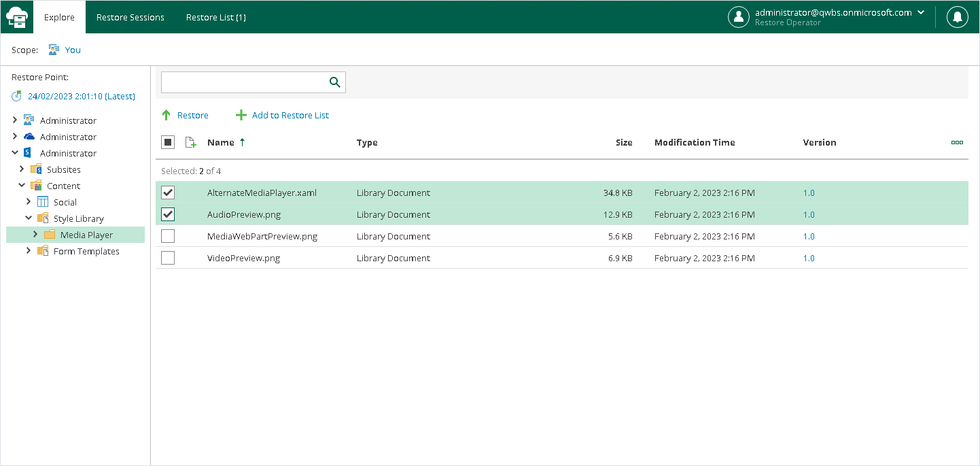Expand the Subsites tree node

click(22, 169)
